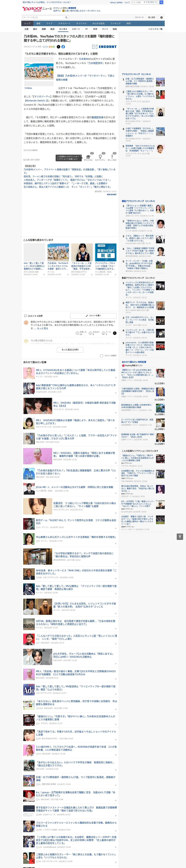Click the ヘルプ link in header
186x868 pixels.
click(x=127, y=2)
